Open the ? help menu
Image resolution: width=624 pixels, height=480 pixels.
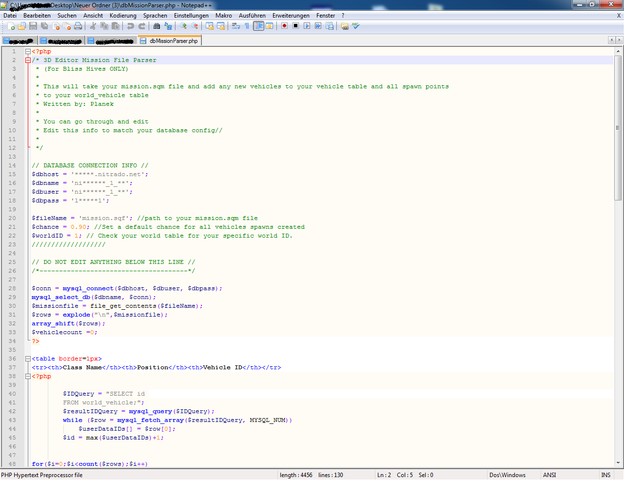point(343,16)
